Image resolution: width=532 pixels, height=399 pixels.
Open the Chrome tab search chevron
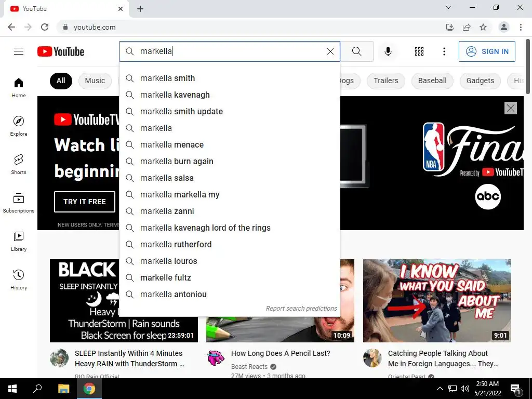coord(448,7)
